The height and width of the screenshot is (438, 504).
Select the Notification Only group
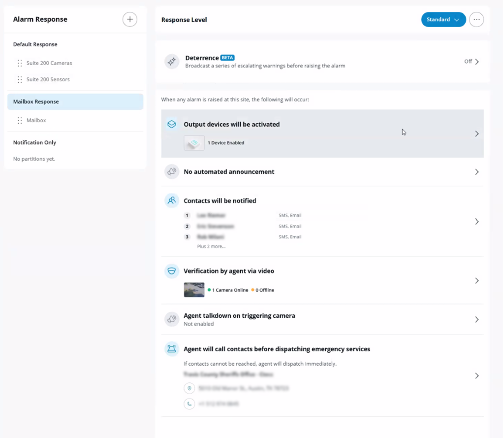point(34,142)
